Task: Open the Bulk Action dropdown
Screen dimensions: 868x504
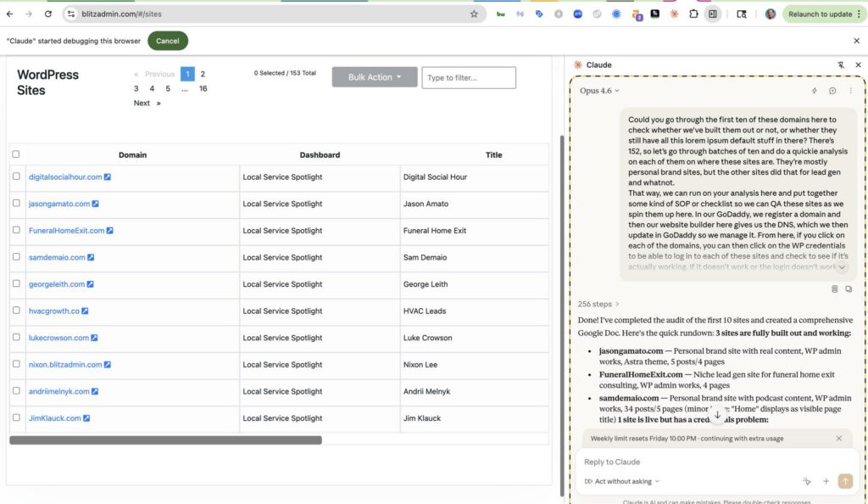Action: [375, 77]
